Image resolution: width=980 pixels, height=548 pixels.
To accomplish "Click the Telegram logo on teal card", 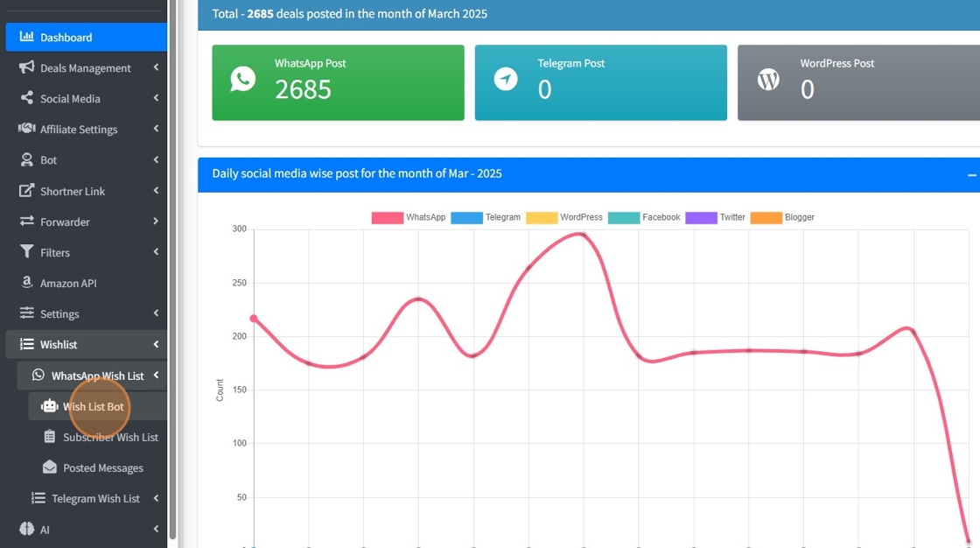I will click(506, 80).
